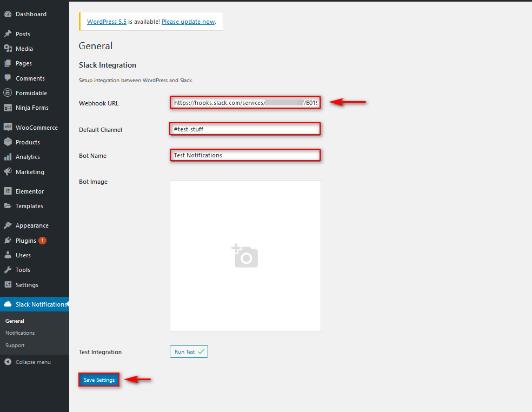
Task: Open the Notifications submenu
Action: (x=20, y=333)
